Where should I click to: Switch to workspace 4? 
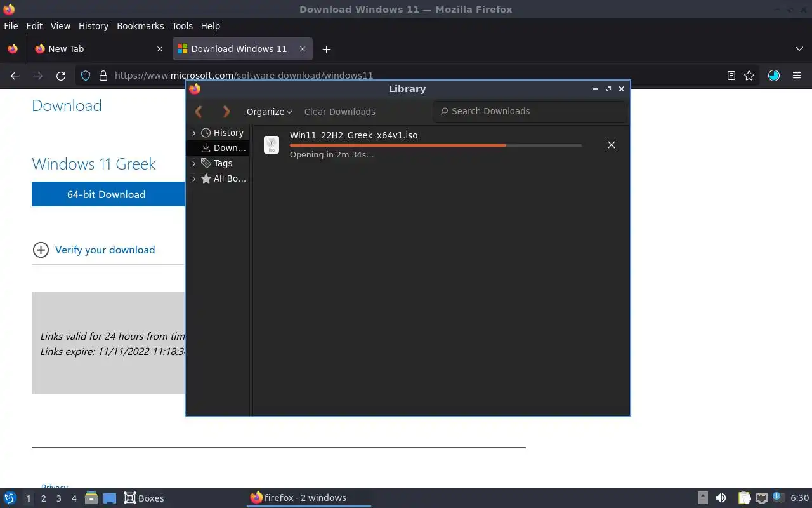tap(74, 498)
